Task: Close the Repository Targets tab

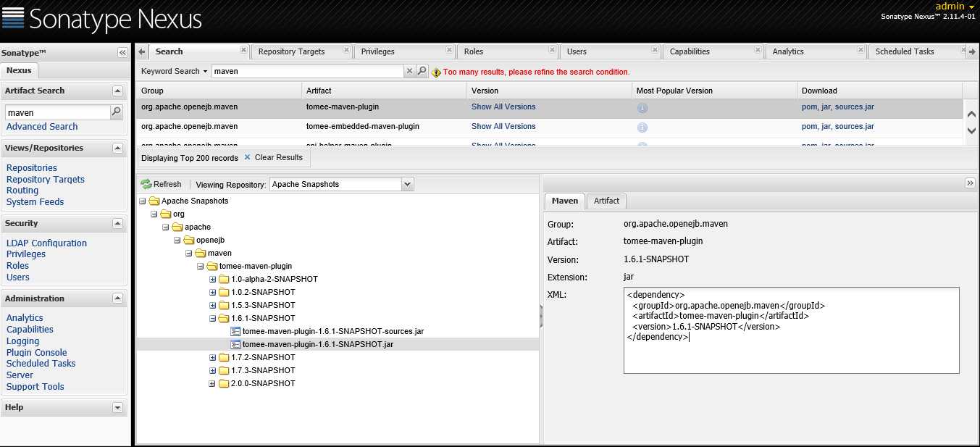Action: 346,51
